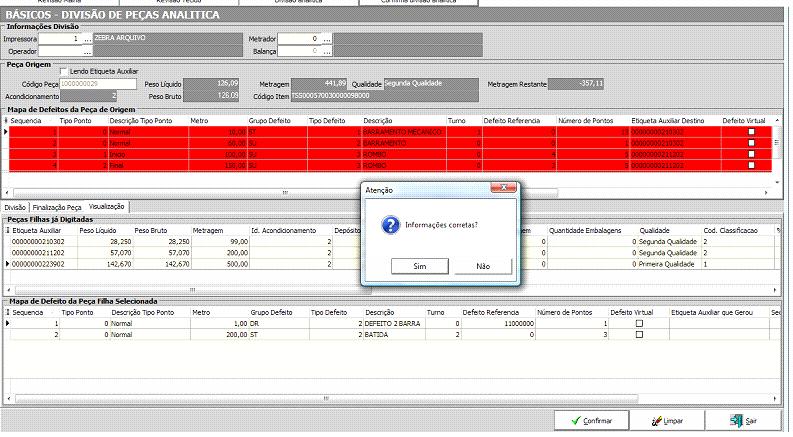
Task: Switch to the Divisão tab
Action: pos(16,206)
